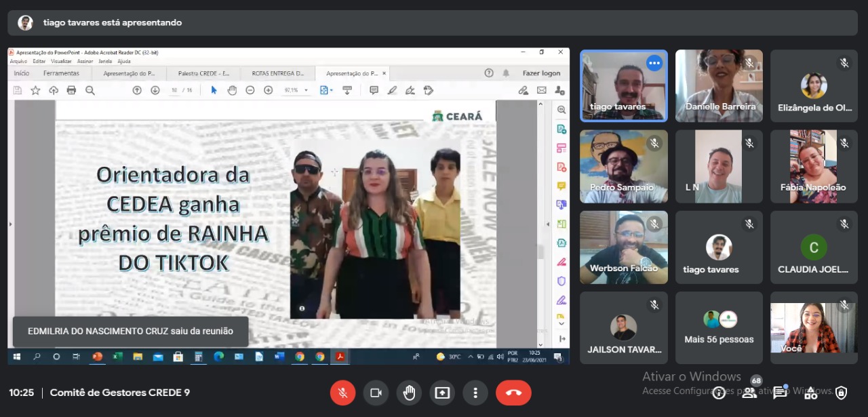Screen dimensions: 868x417
Task: Click the Mais 56 pessoas tile
Action: coord(719,328)
